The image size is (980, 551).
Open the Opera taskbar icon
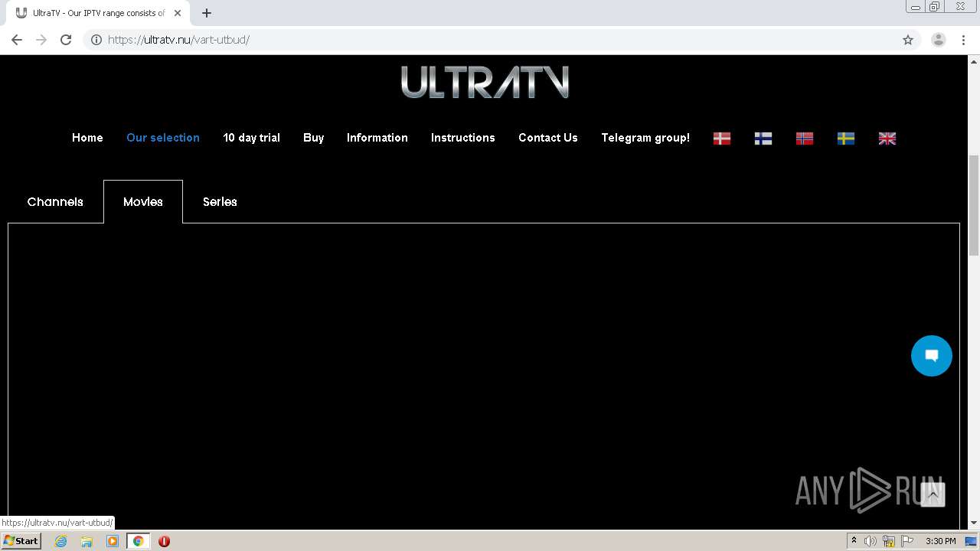tap(164, 541)
